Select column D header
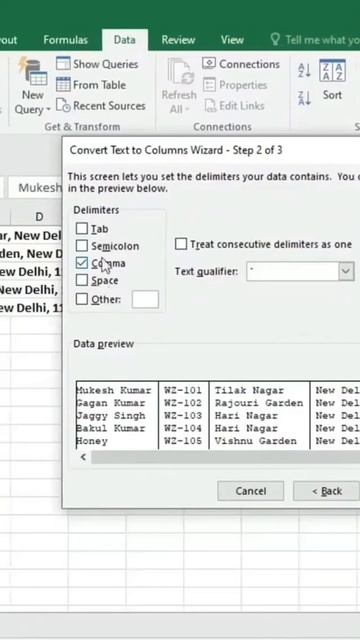 pos(39,217)
